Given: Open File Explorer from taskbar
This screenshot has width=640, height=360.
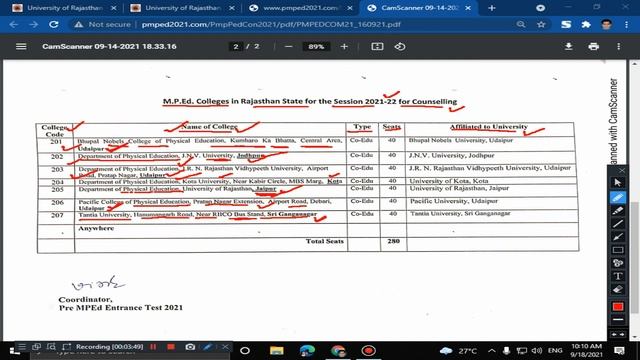Looking at the screenshot, I should tap(276, 351).
